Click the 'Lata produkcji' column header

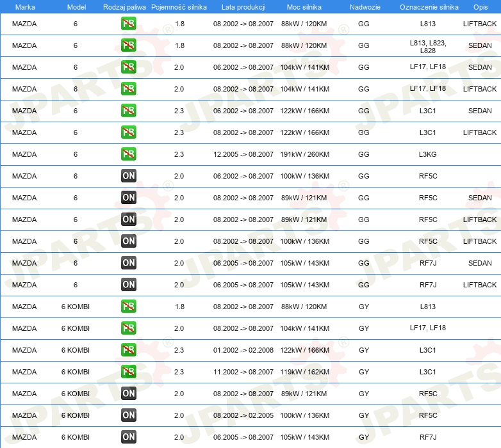click(x=243, y=7)
